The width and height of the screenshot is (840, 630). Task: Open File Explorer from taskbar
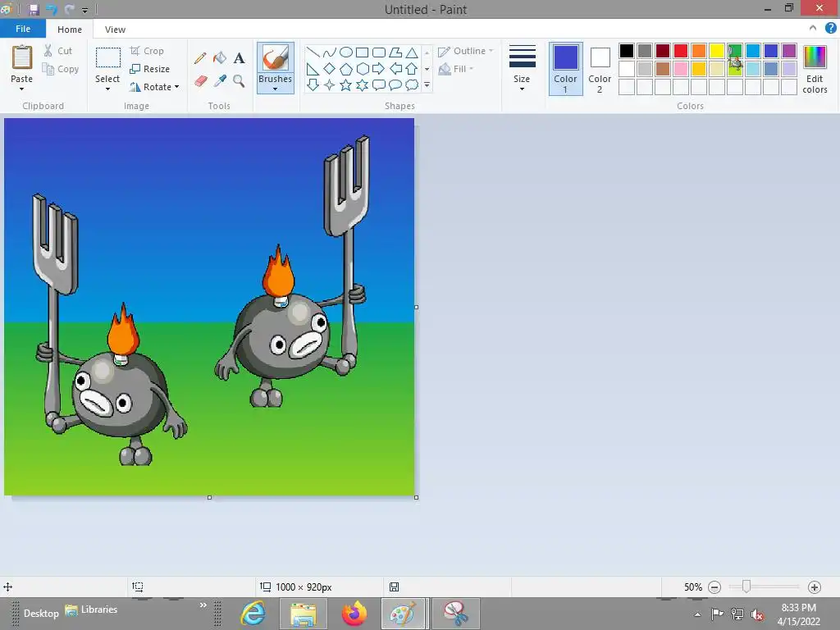coord(304,614)
